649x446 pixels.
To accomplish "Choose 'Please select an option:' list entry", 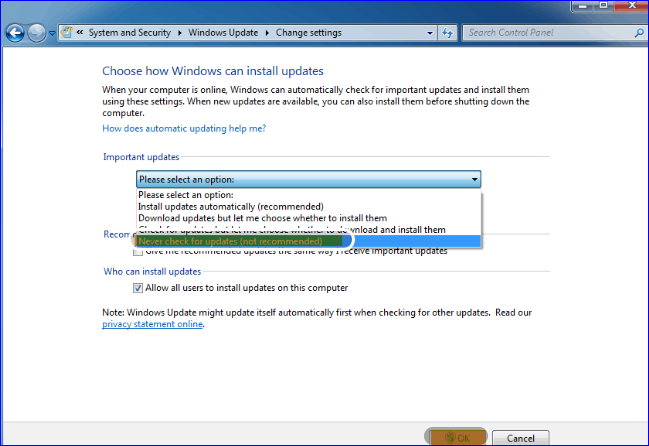I will click(x=309, y=195).
